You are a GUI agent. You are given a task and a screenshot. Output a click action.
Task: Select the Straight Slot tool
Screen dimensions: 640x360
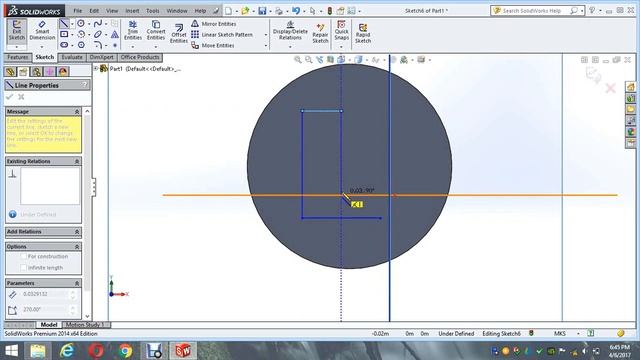coord(64,45)
